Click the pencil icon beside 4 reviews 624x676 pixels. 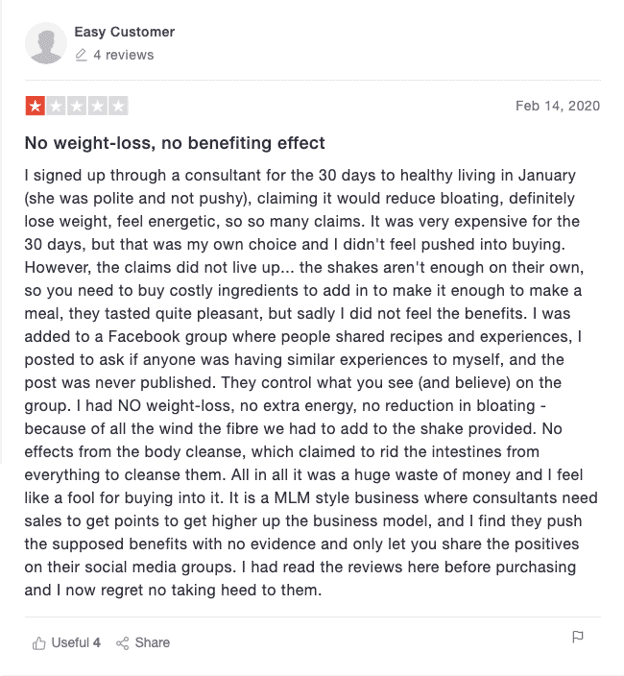pos(81,55)
